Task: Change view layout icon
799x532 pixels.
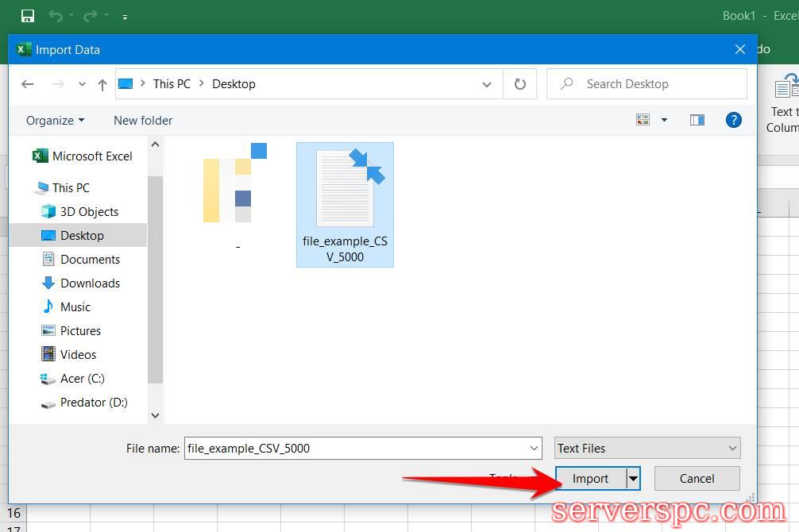Action: point(643,121)
